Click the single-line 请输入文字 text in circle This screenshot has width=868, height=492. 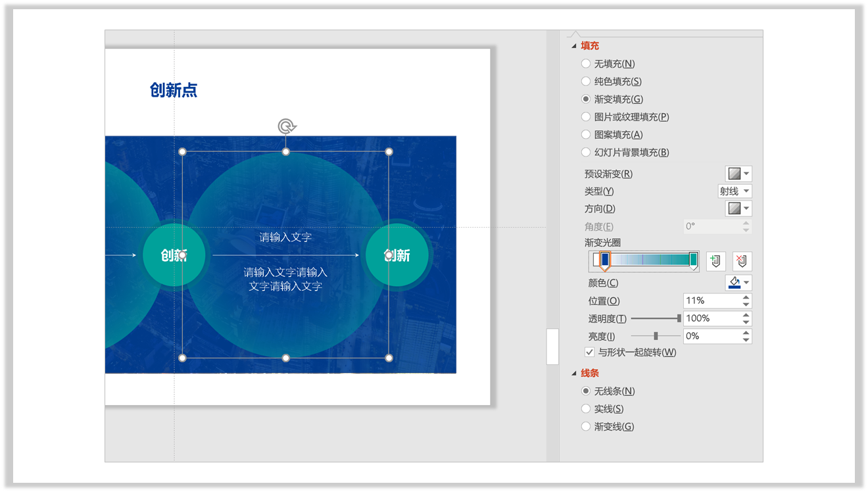tap(285, 237)
